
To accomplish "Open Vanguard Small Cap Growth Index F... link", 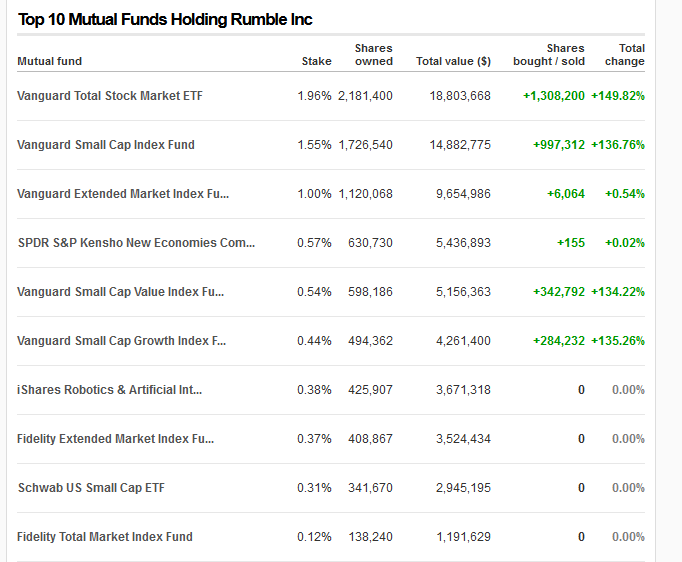I will [x=121, y=341].
